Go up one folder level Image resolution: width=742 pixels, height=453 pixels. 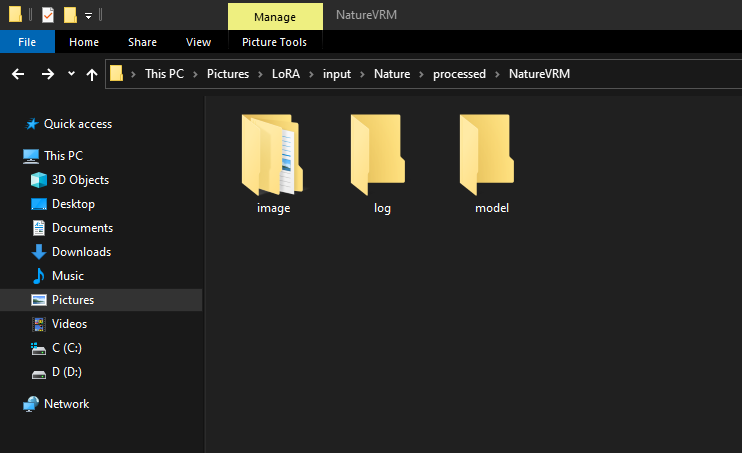pos(92,74)
